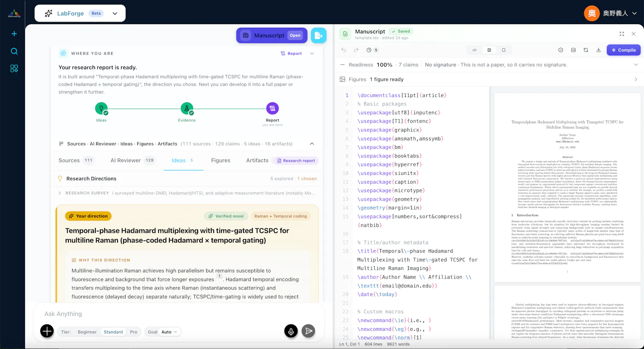Image resolution: width=644 pixels, height=349 pixels.
Task: Collapse the Sources AI Reviewer summary chevron
Action: 312,144
